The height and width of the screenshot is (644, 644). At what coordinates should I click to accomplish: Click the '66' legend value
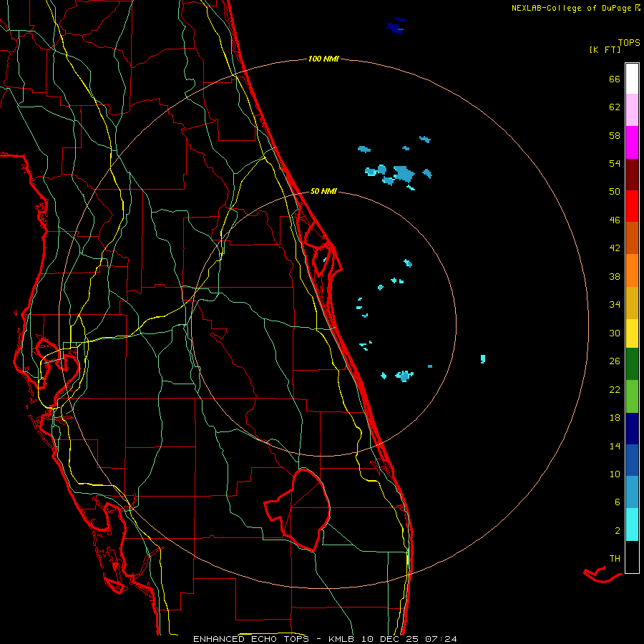[x=615, y=79]
